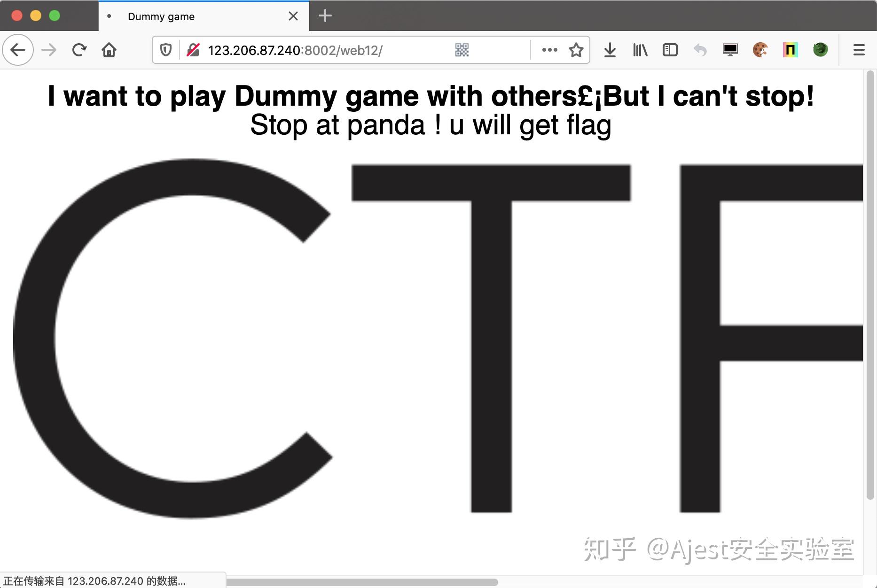Toggle the green globe extension icon
Screen dimensions: 877x588
820,50
